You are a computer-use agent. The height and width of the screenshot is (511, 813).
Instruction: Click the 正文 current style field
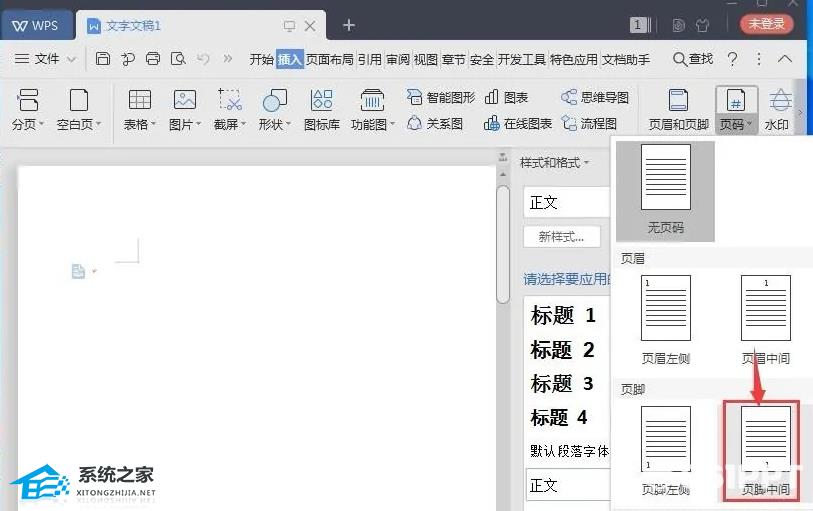(x=567, y=202)
